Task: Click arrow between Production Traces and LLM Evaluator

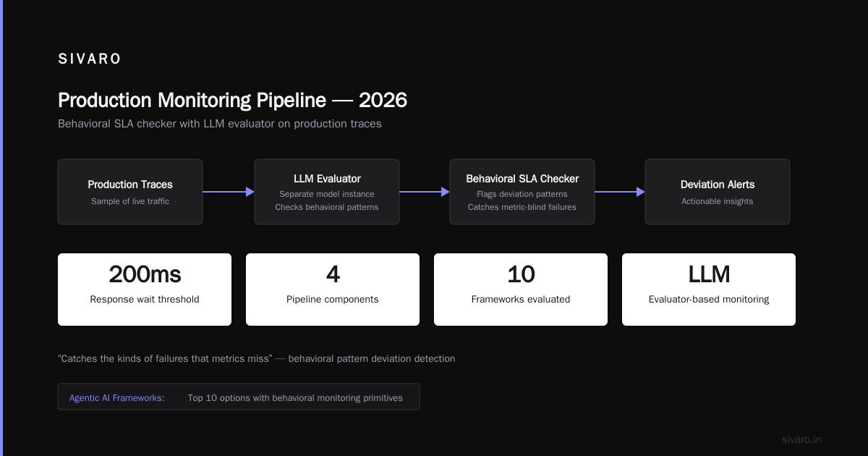Action: click(229, 192)
